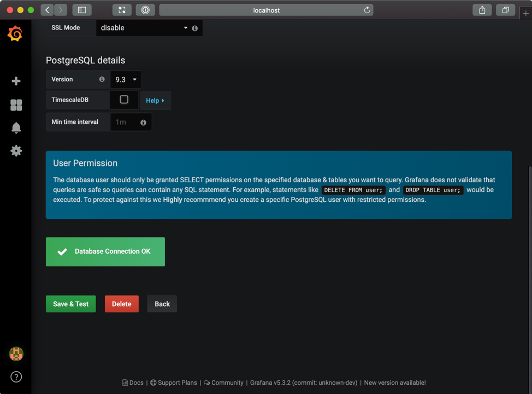
Task: Open a new tab with the plus button
Action: tap(525, 14)
